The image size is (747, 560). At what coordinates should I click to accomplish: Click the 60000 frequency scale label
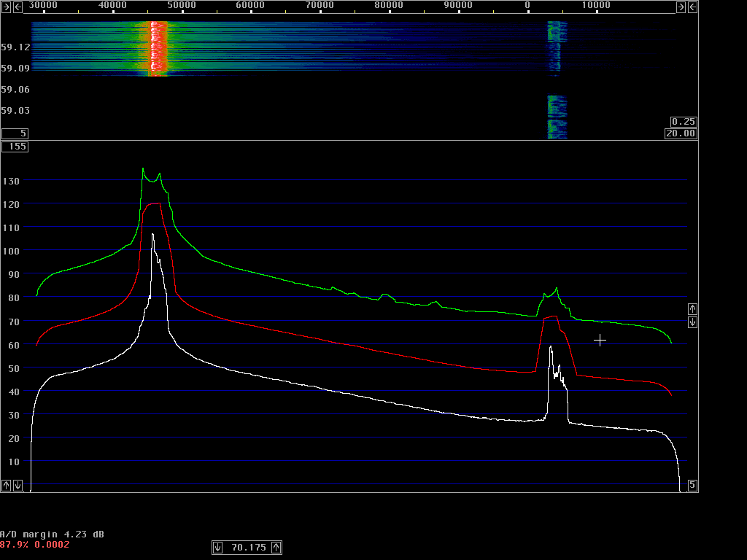250,5
